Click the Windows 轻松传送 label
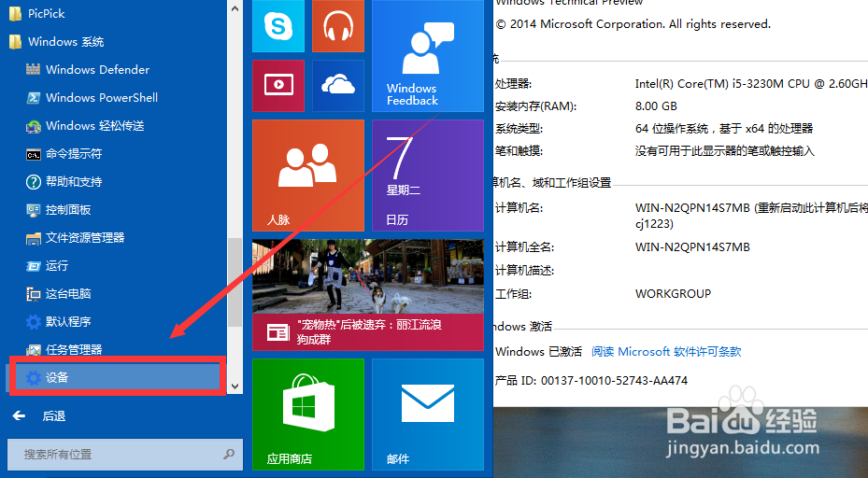The height and width of the screenshot is (478, 868). (95, 126)
